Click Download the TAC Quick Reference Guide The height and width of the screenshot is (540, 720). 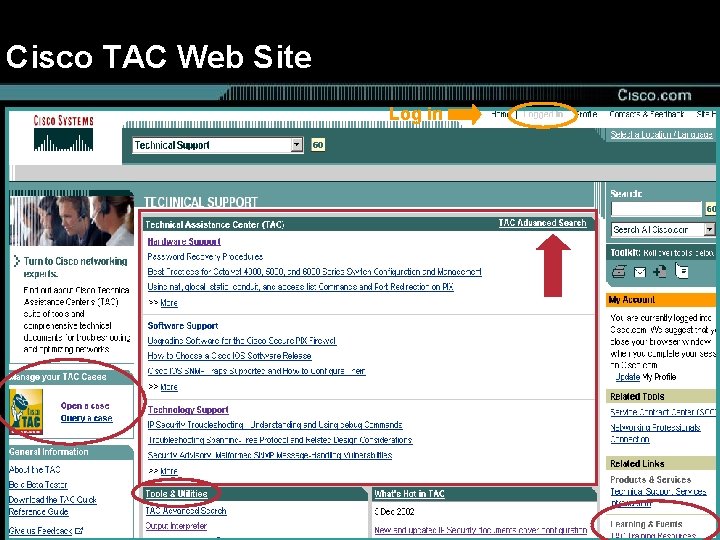pyautogui.click(x=52, y=506)
